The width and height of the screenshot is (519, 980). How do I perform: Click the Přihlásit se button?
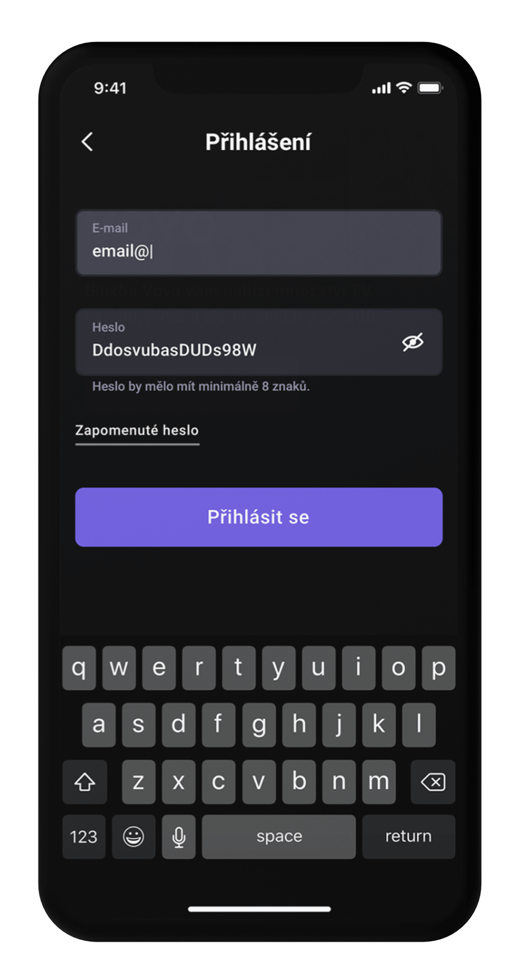[259, 517]
